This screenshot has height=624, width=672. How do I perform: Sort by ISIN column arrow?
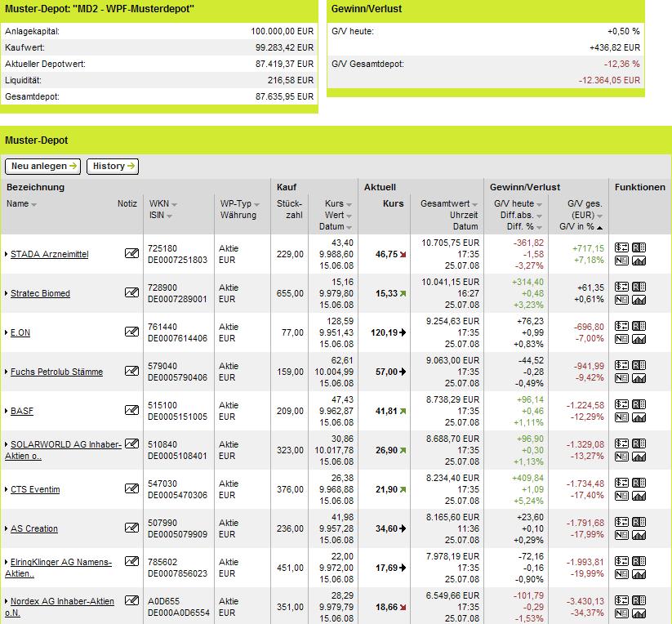[169, 216]
